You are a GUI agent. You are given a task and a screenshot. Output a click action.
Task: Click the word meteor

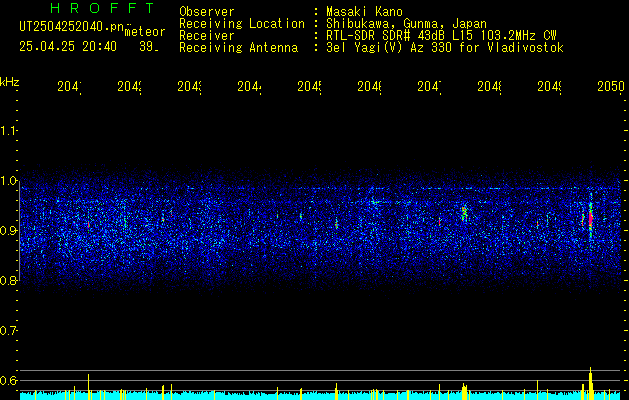coord(145,32)
